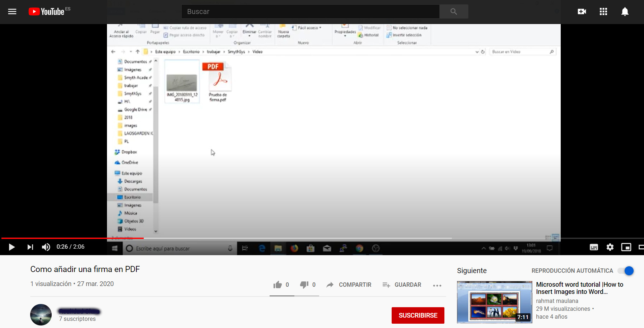Image resolution: width=644 pixels, height=328 pixels.
Task: Enable the miniplayer mode
Action: (626, 247)
